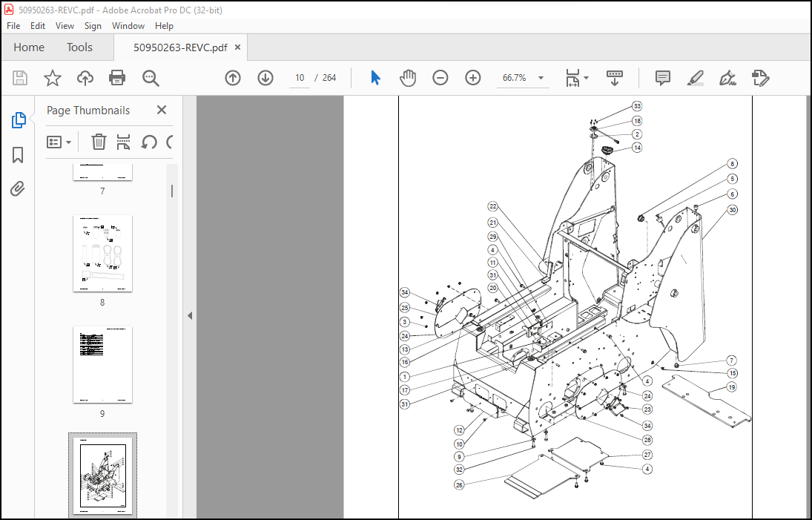This screenshot has width=812, height=520.
Task: Open the fit page options tool
Action: 572,78
